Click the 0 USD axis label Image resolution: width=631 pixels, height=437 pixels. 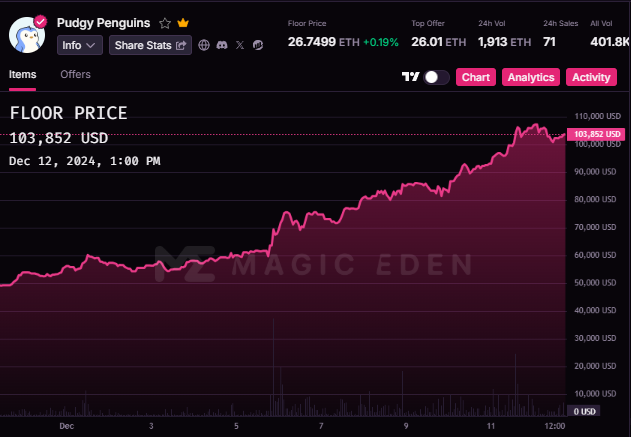tap(584, 411)
